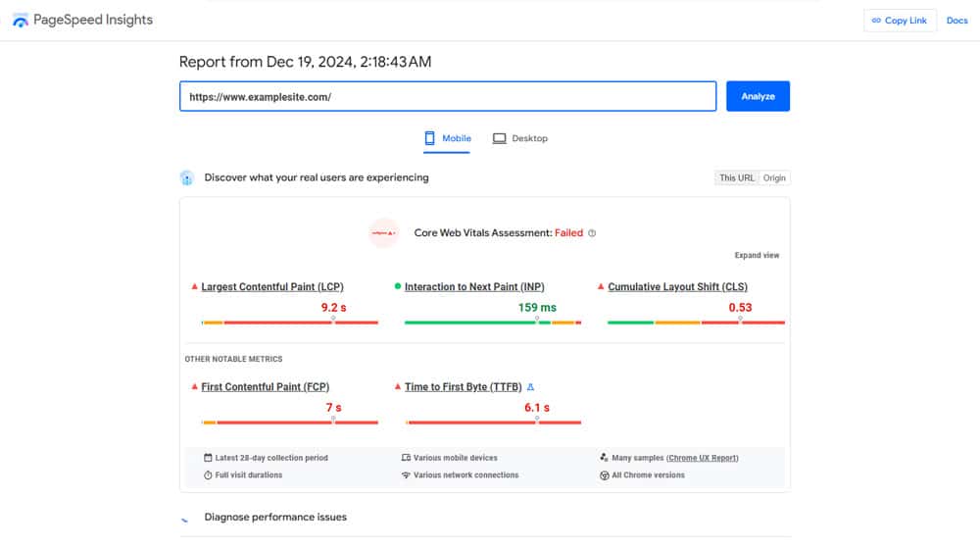Open the Docs link
Screen dimensions: 980x549
tap(956, 21)
